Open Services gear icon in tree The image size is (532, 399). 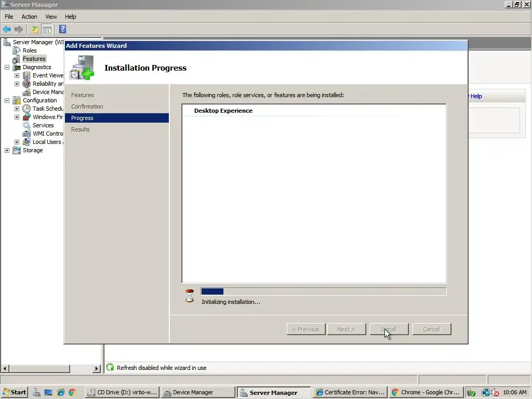(26, 125)
